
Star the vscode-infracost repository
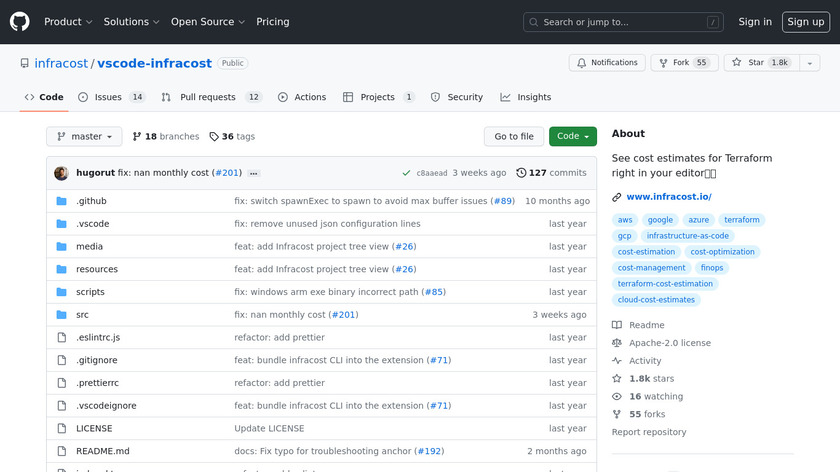pyautogui.click(x=748, y=63)
